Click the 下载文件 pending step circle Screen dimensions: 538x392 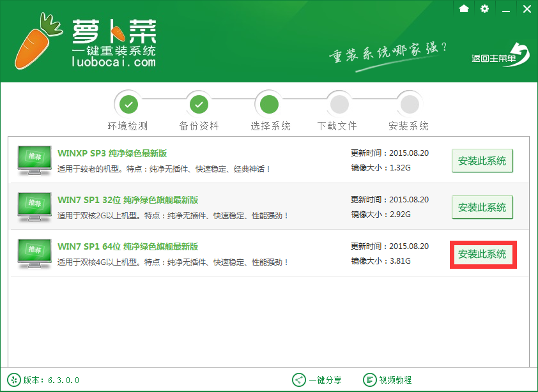point(339,104)
